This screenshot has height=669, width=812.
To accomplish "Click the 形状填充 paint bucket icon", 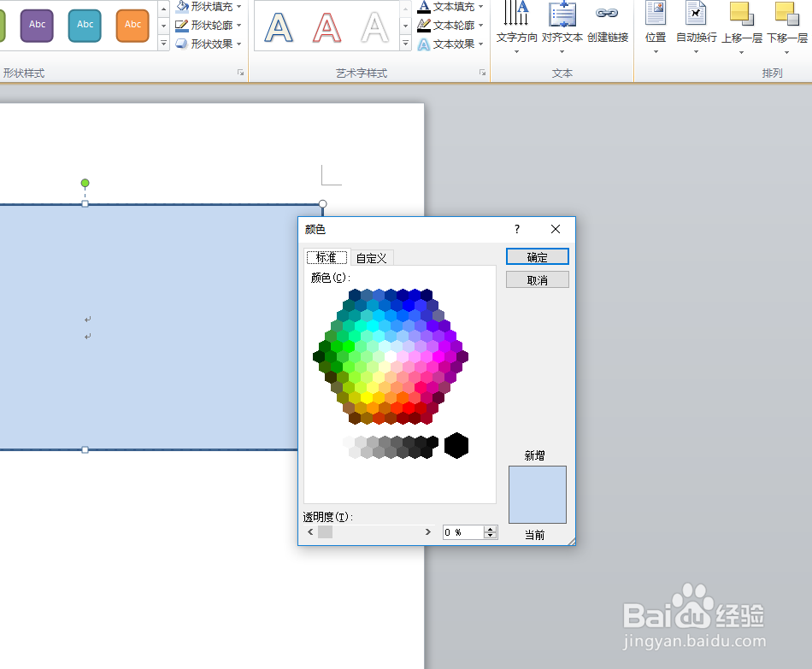I will coord(182,6).
